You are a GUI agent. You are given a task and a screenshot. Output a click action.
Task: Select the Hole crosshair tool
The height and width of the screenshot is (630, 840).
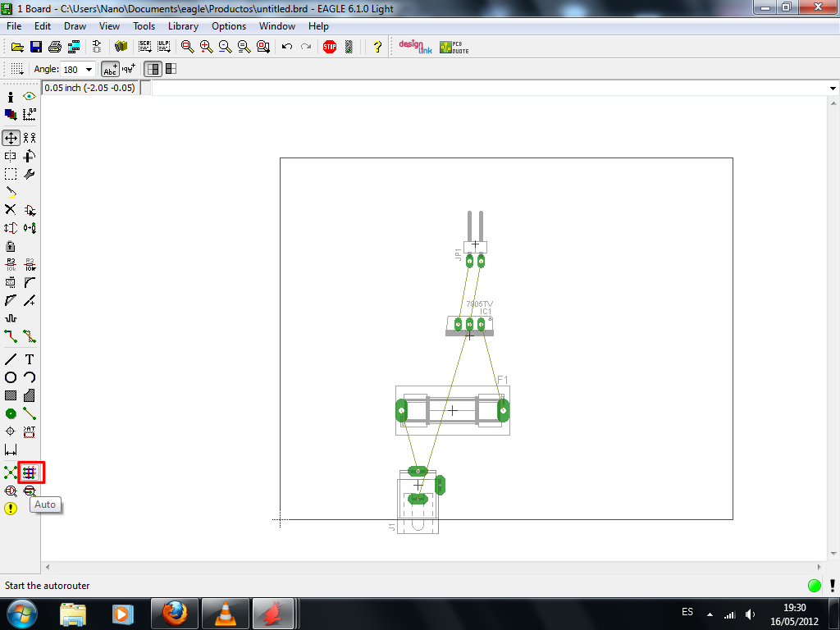11,431
